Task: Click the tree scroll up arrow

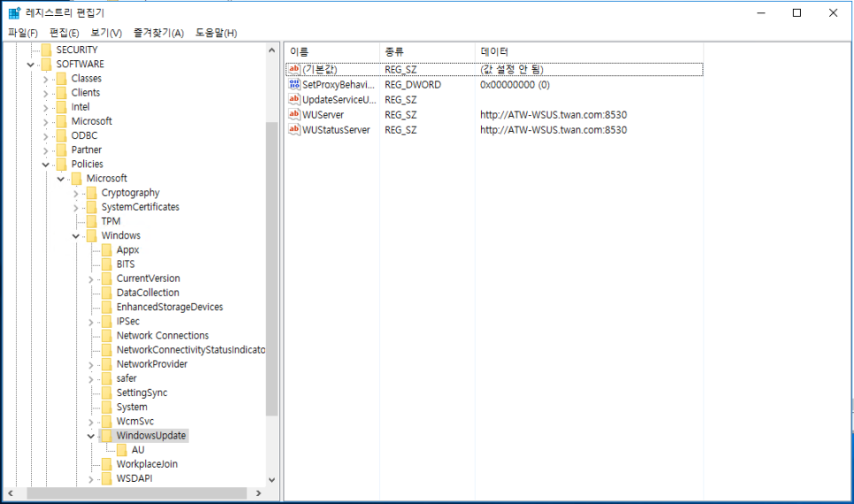Action: tap(271, 50)
